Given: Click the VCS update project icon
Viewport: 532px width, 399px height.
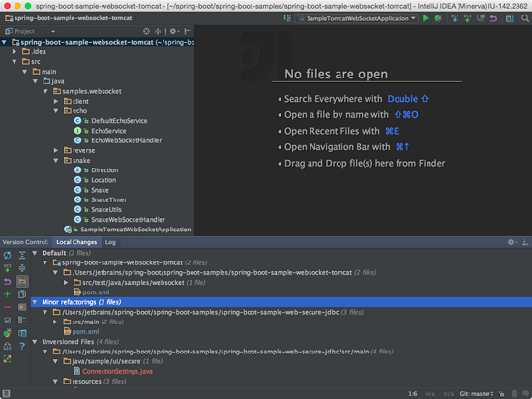Looking at the screenshot, I should 455,18.
